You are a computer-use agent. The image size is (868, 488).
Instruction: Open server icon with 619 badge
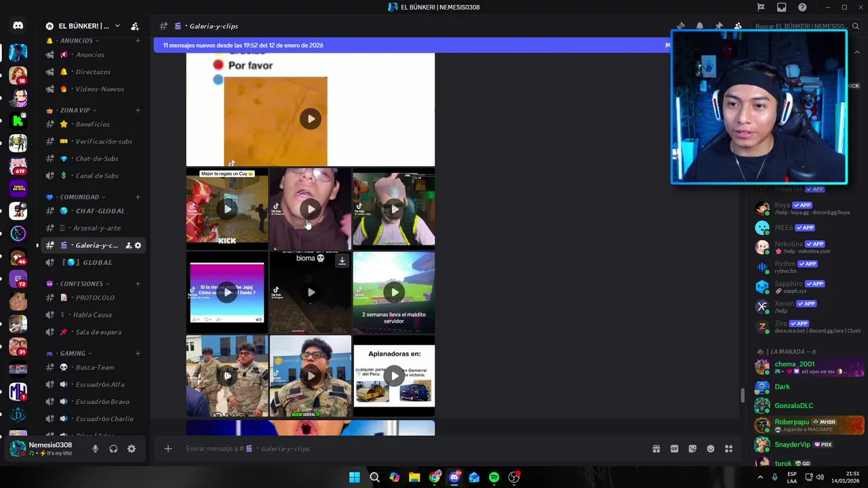coord(18,165)
